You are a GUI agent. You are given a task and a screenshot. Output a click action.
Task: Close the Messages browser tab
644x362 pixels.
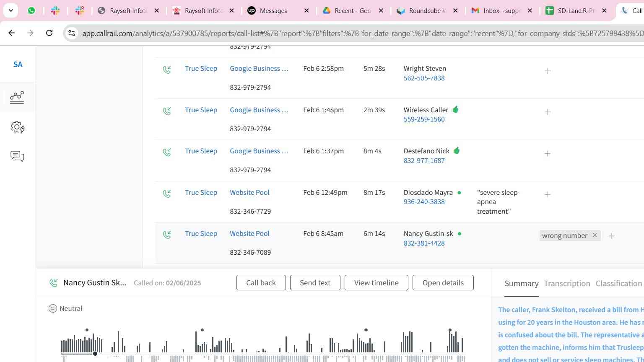point(306,10)
